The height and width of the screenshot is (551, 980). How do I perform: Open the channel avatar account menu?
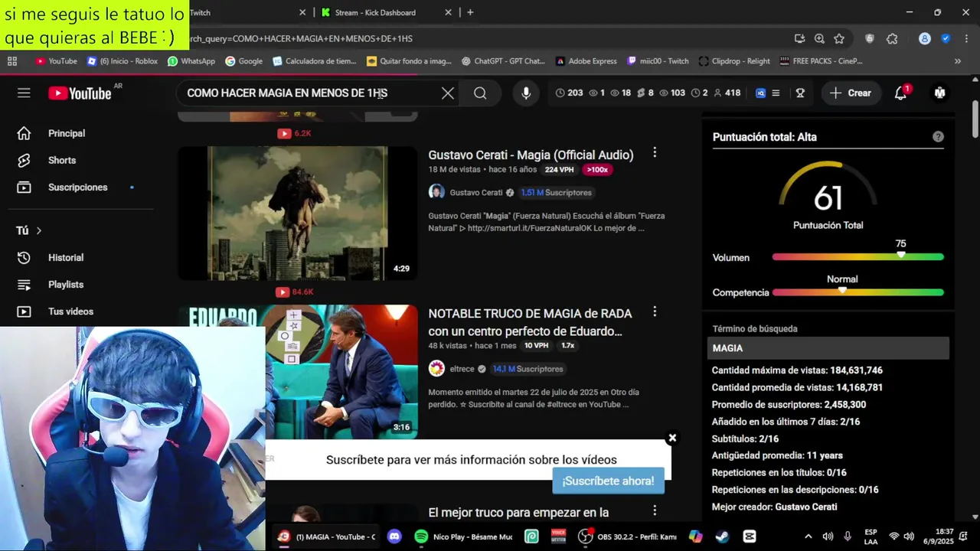click(939, 93)
